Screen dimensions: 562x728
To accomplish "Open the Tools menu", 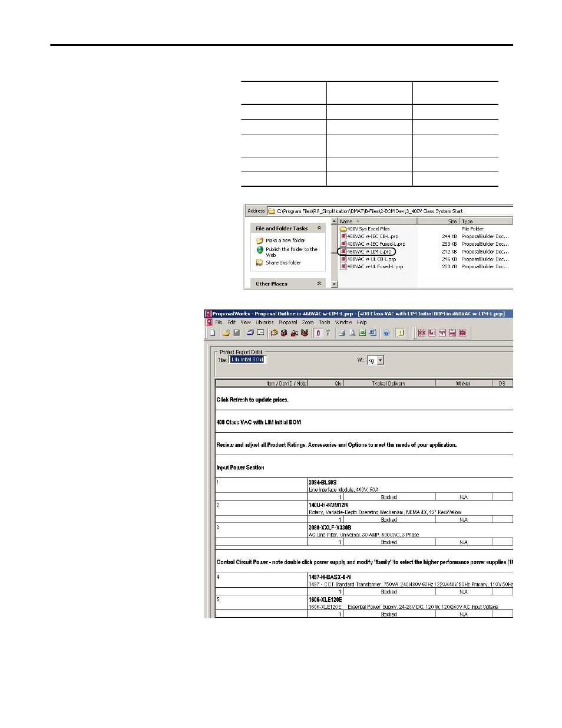I will [x=325, y=322].
